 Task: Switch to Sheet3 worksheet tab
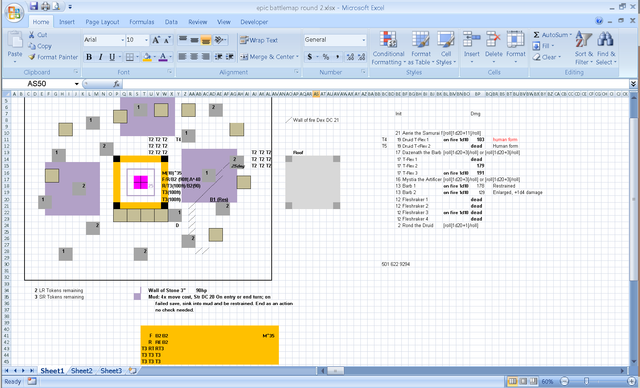point(111,370)
